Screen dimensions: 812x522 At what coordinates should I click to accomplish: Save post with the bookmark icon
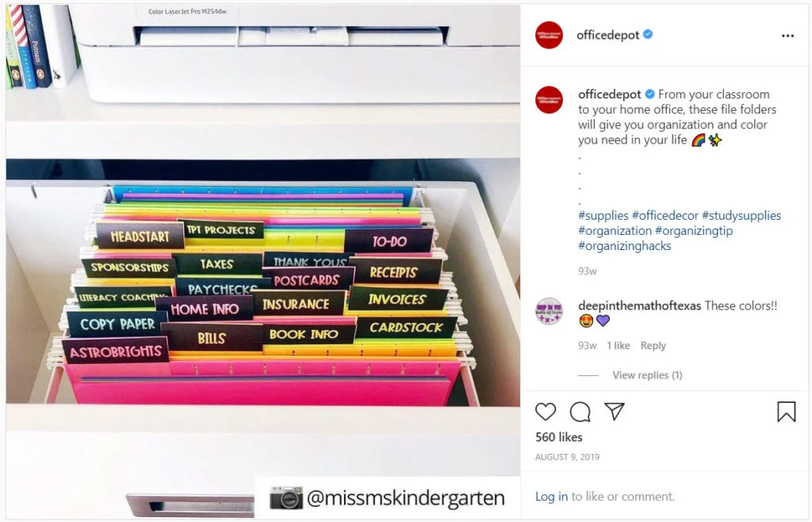786,412
